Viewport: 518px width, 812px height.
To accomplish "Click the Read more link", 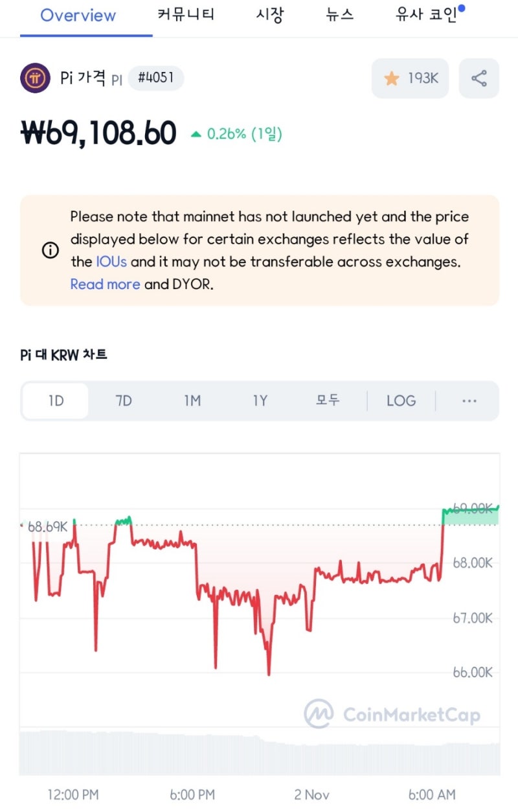I will pyautogui.click(x=105, y=284).
